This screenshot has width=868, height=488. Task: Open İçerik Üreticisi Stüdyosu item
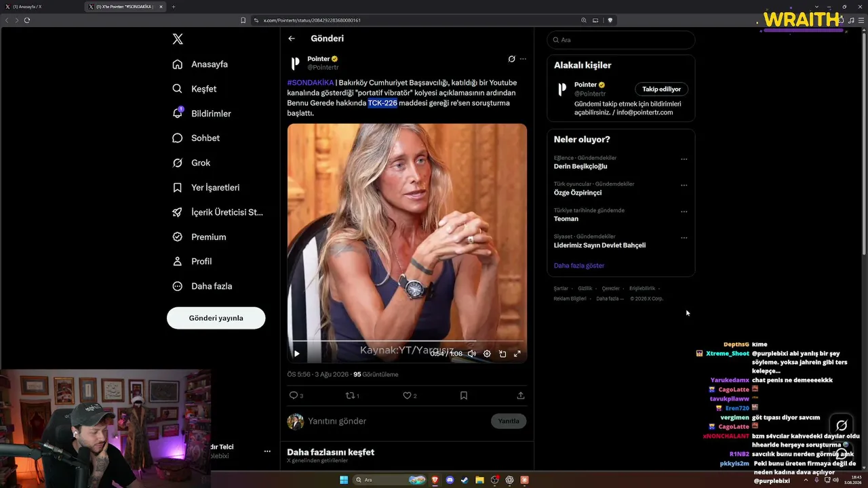(x=218, y=212)
